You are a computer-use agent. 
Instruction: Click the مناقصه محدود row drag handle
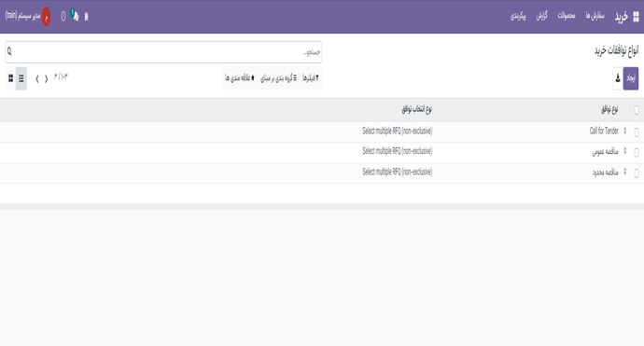tap(624, 172)
